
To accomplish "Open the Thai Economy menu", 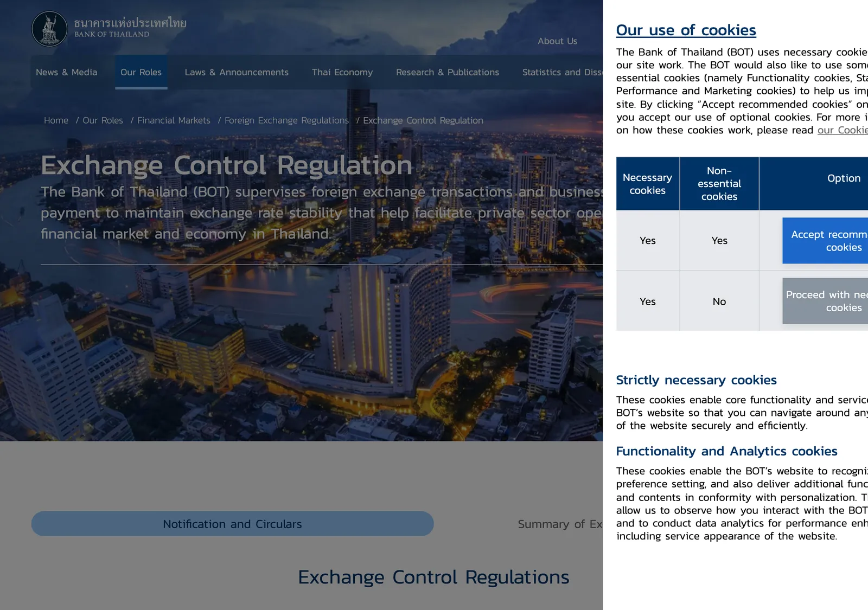I will 342,72.
